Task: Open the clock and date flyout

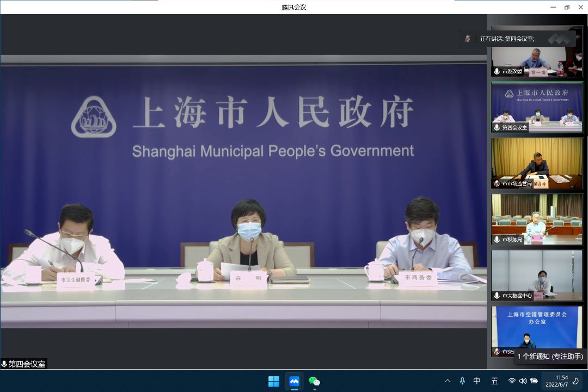Action: (x=561, y=381)
